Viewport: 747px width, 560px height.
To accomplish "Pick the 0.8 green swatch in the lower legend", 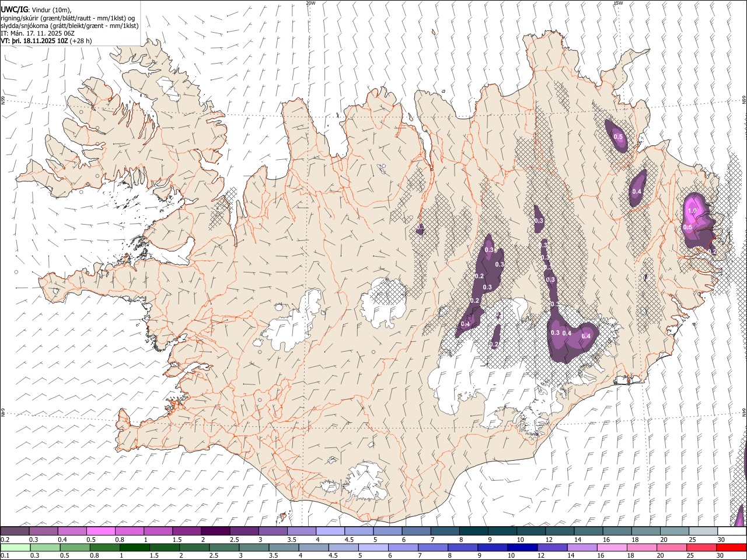I will (105, 547).
